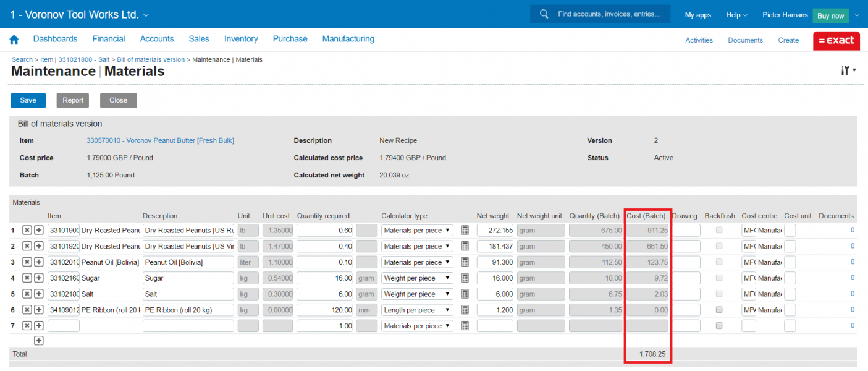Click the search magnifier icon
The image size is (868, 371).
(544, 14)
